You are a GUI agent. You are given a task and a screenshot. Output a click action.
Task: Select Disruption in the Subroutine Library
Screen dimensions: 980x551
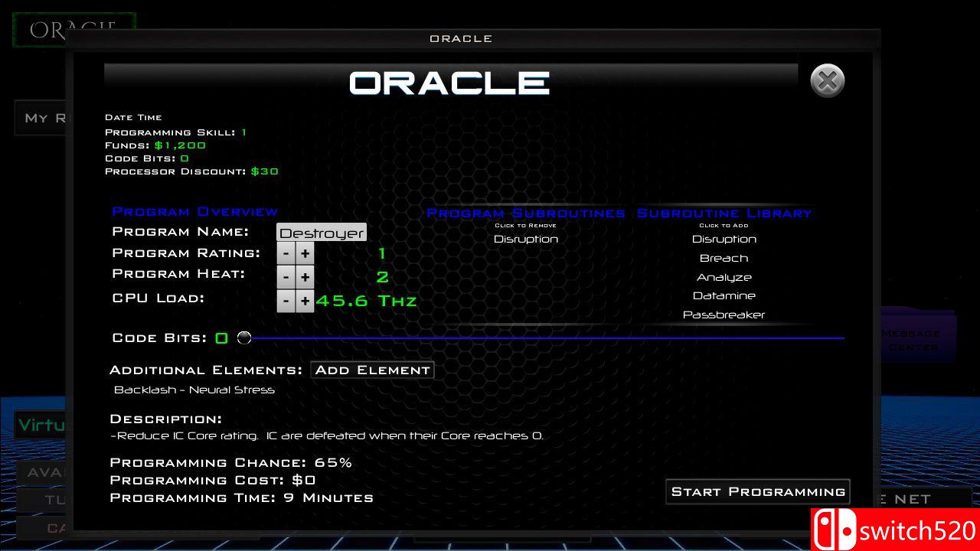pos(724,239)
